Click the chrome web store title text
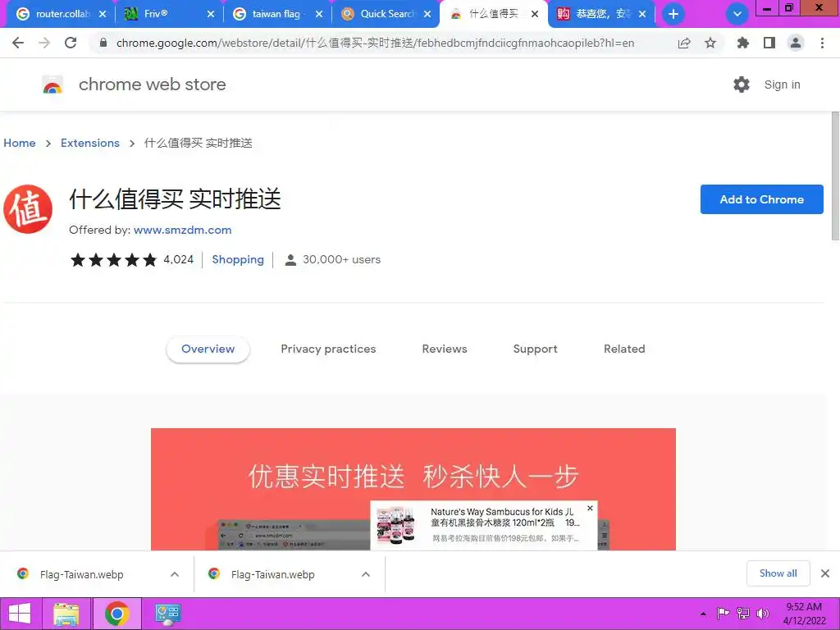Image resolution: width=840 pixels, height=630 pixels. (x=152, y=84)
